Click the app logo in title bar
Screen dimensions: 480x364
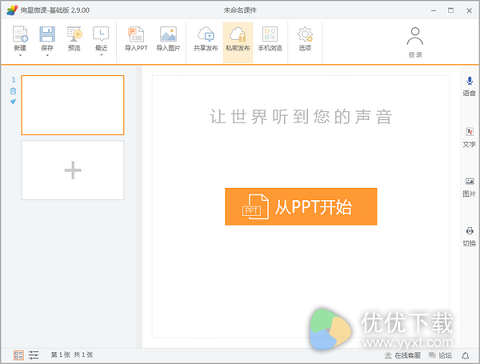[12, 10]
